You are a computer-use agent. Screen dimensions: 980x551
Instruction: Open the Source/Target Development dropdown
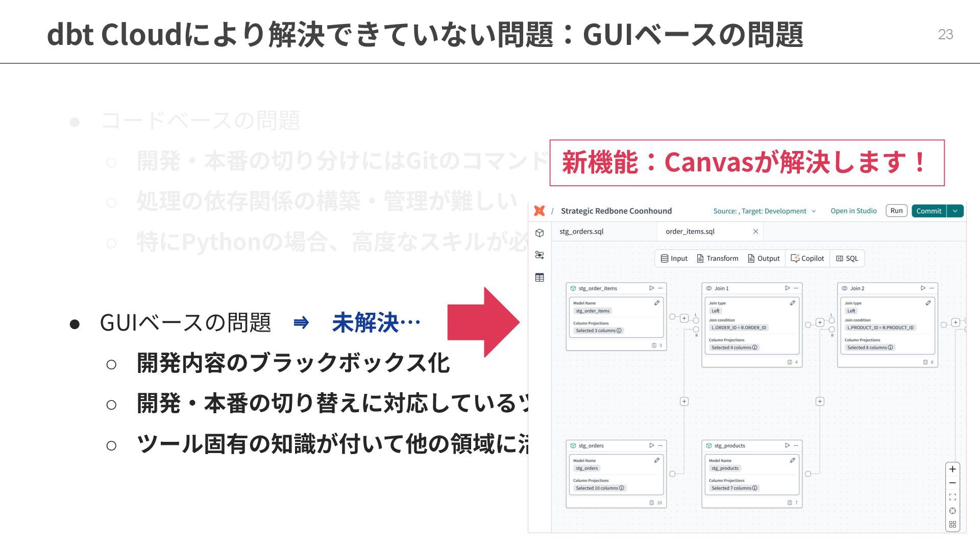(764, 211)
